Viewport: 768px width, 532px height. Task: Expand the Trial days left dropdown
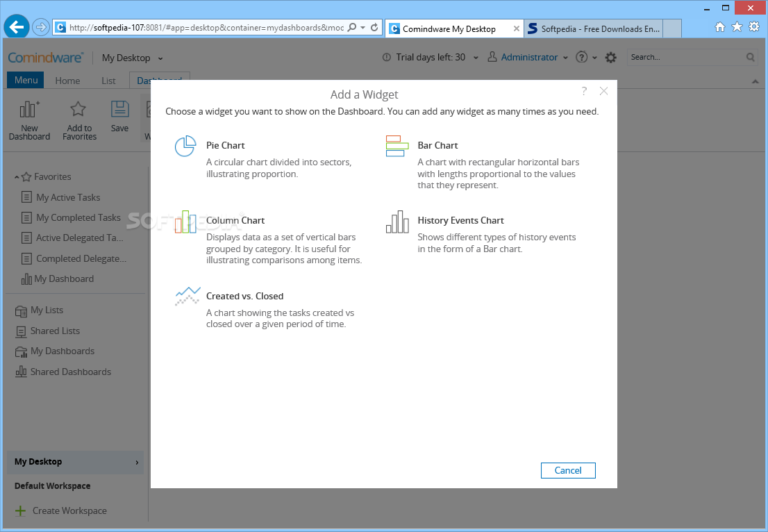[x=475, y=58]
